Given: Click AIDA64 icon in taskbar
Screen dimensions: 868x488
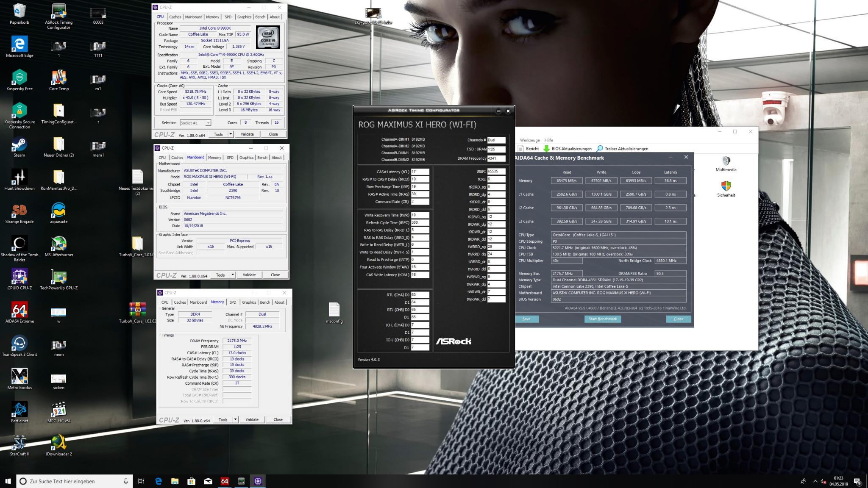Looking at the screenshot, I should (225, 481).
